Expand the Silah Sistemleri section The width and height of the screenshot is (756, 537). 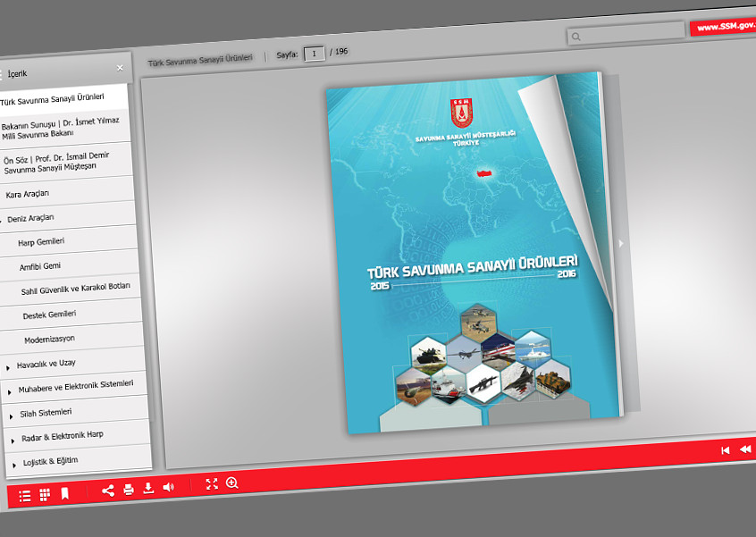pos(11,416)
